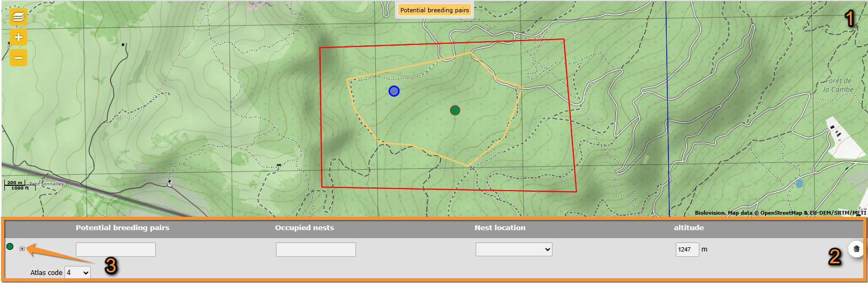The width and height of the screenshot is (868, 283).
Task: Delete the row using the trash icon
Action: pyautogui.click(x=856, y=249)
